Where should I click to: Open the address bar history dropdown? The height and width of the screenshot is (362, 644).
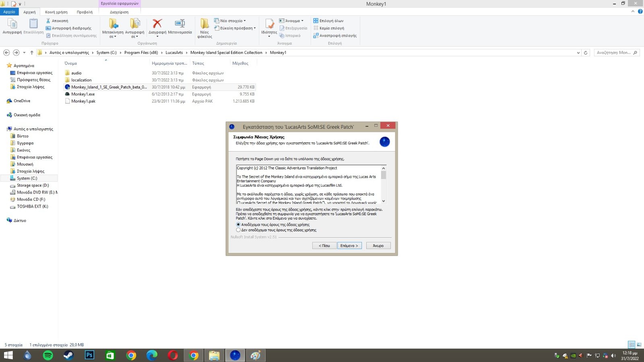point(578,53)
